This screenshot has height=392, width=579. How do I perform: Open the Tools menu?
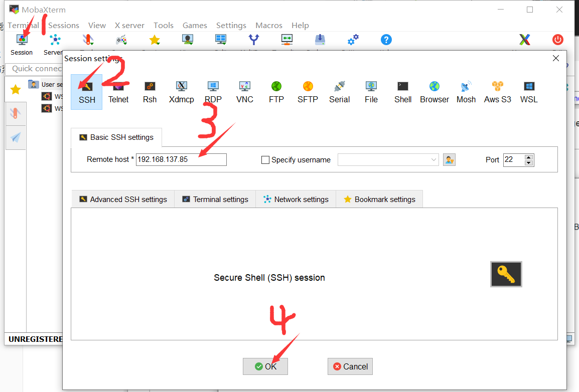(x=163, y=25)
